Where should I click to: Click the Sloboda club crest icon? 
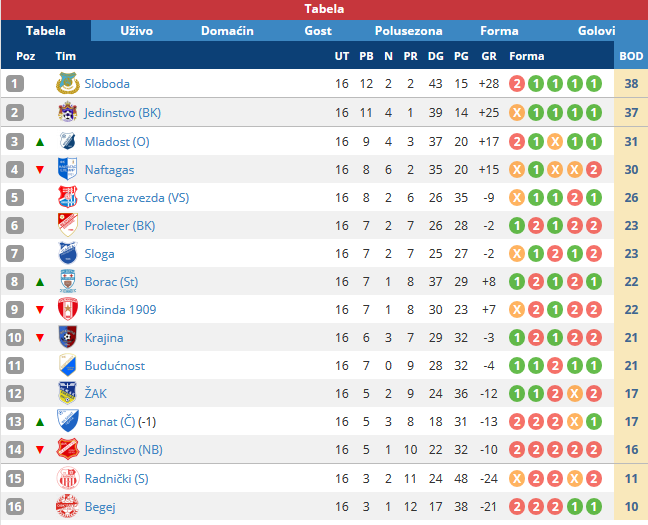68,83
